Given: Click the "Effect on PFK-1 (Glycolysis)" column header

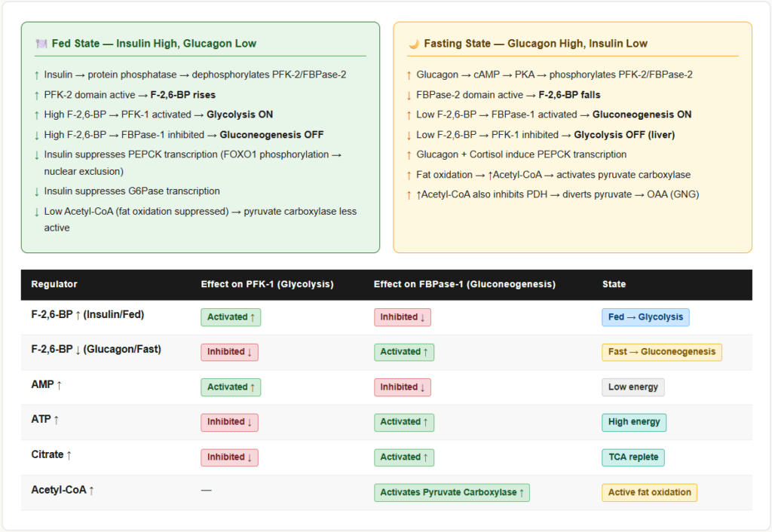Looking at the screenshot, I should click(267, 285).
